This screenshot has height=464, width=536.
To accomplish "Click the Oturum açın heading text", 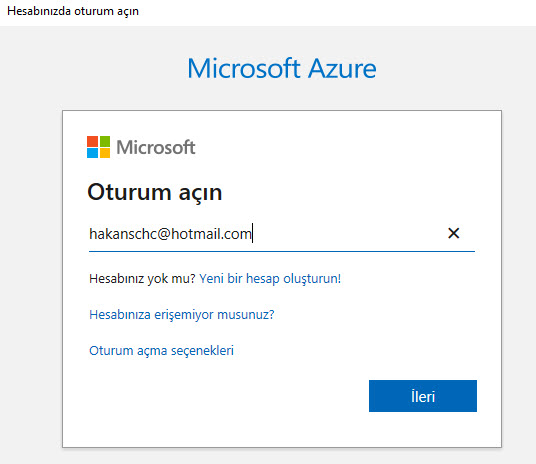I will (x=155, y=192).
